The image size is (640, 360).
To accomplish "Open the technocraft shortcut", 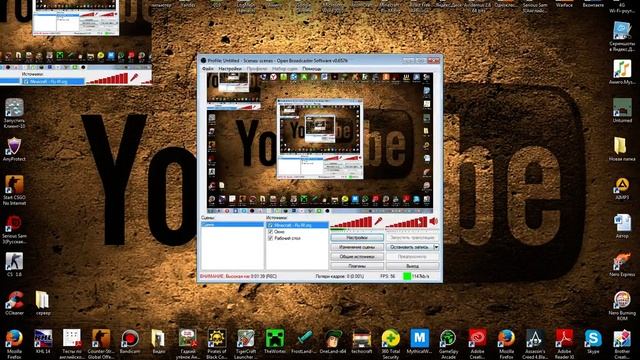I will coord(362,342).
